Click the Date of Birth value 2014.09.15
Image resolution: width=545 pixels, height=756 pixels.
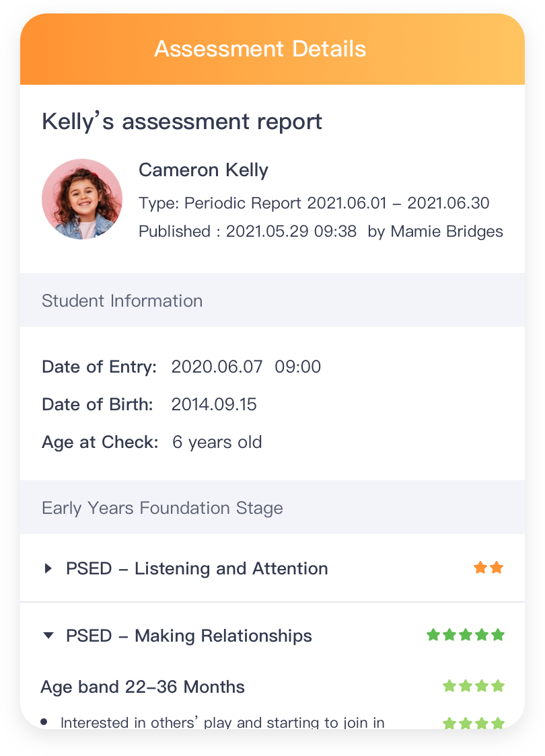click(x=214, y=404)
